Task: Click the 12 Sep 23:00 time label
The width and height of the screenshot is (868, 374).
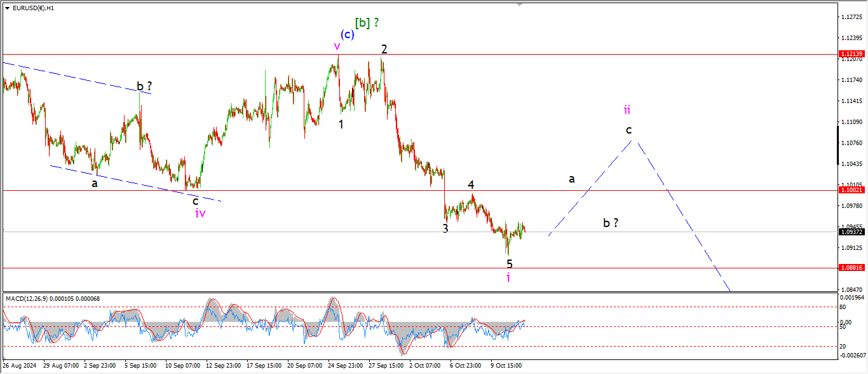Action: [224, 366]
